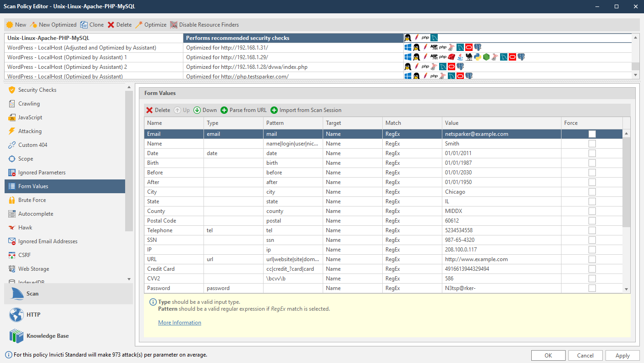Open the Match dropdown on the Email row
Screen dimensions: 644x363
412,134
